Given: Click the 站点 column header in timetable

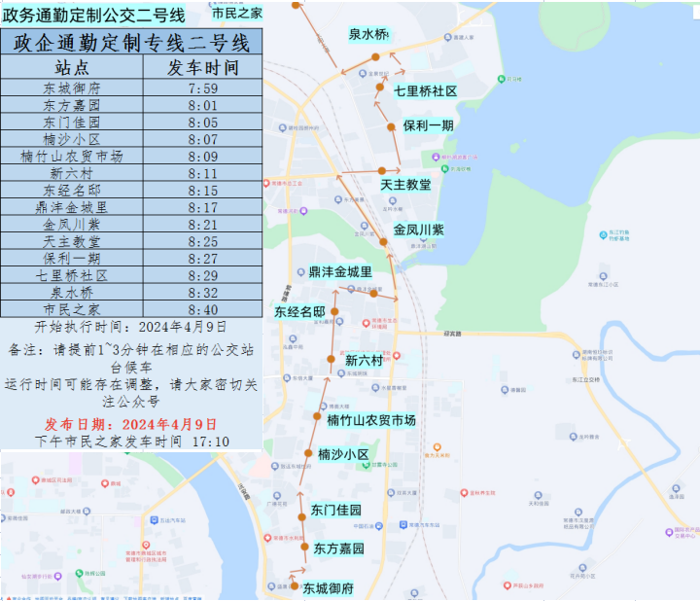Looking at the screenshot, I should click(x=72, y=68).
